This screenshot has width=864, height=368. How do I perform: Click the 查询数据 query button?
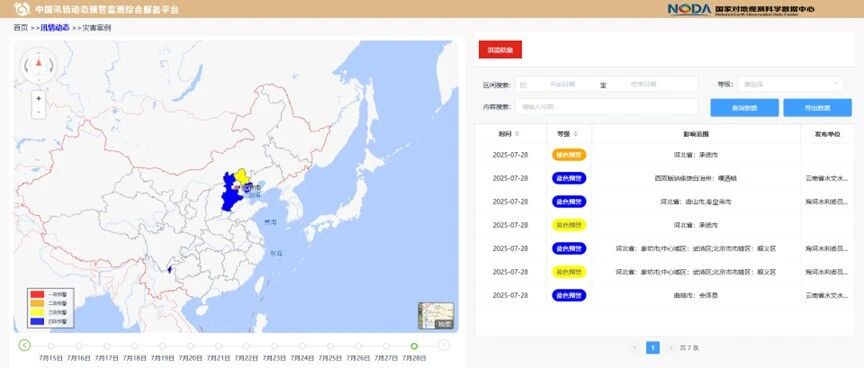point(744,108)
